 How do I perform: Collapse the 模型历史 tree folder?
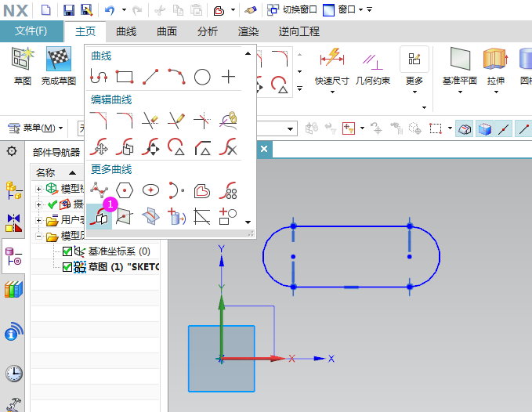[39, 236]
